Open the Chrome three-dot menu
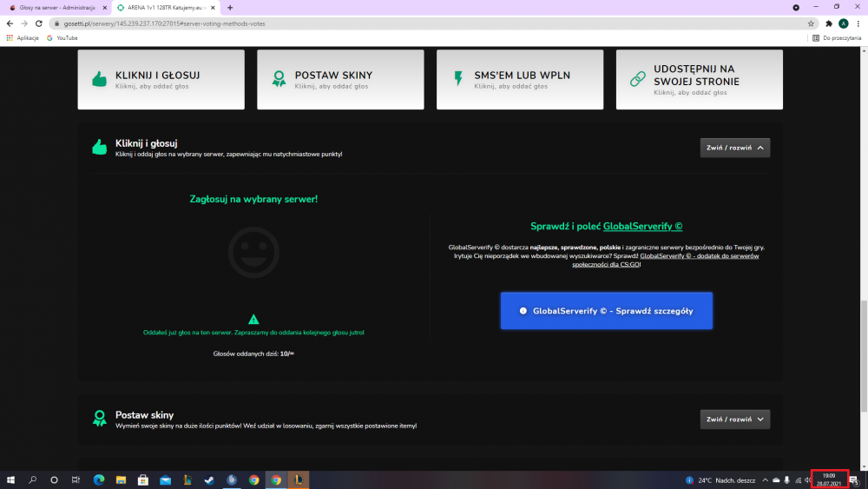Screen dimensions: 868x489 (x=858, y=23)
